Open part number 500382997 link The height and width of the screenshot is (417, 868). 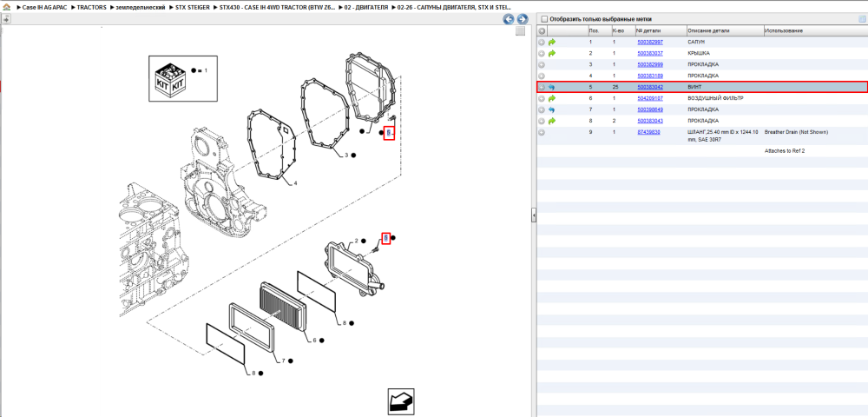[650, 42]
